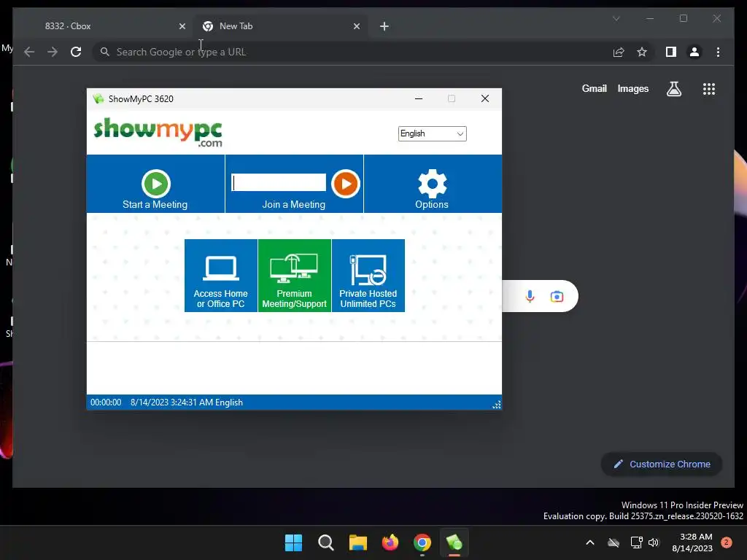The image size is (747, 560).
Task: Open the Windows Start menu
Action: tap(293, 542)
